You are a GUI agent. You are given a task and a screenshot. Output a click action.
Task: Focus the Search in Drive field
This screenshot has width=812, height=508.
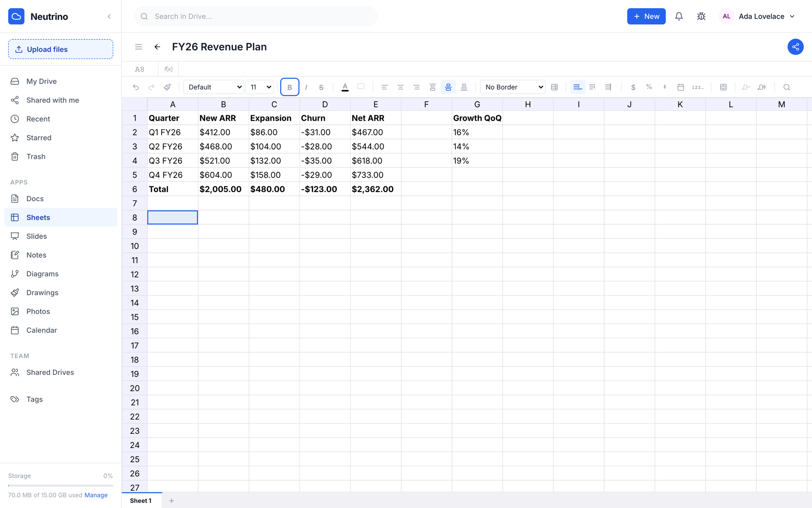click(x=256, y=16)
